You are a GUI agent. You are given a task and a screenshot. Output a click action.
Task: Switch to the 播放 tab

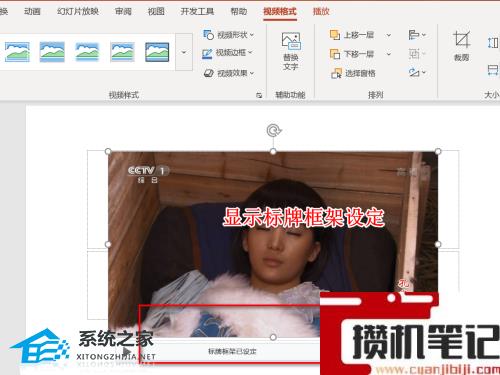coord(321,11)
